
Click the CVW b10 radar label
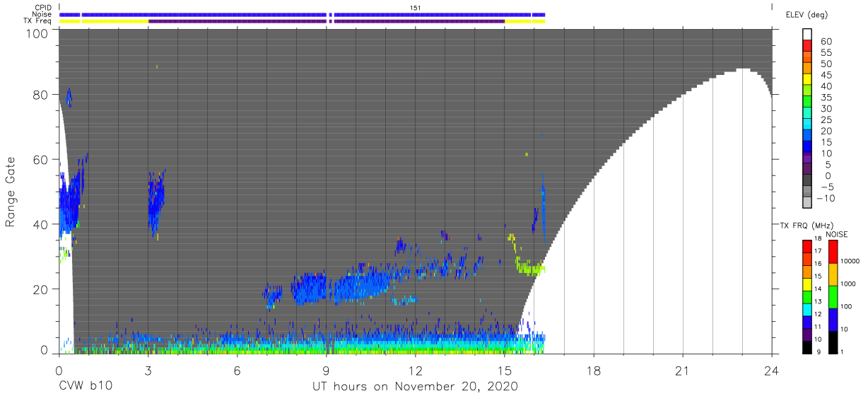click(85, 387)
